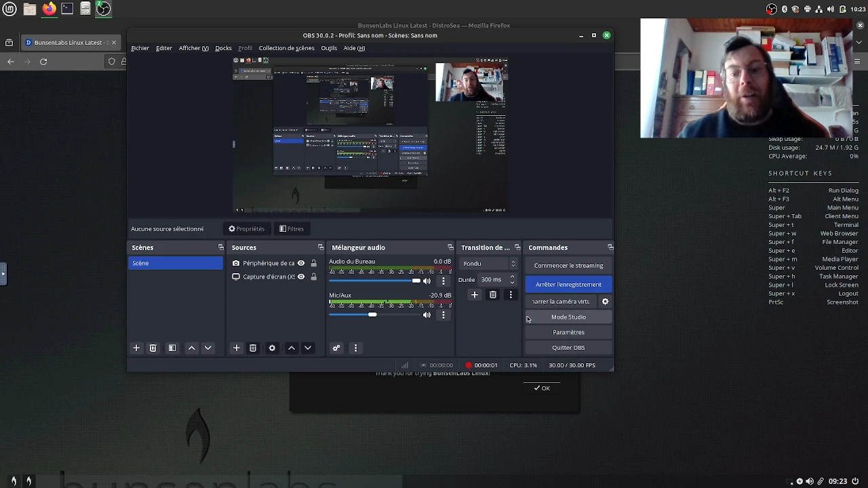Move scene down with arrow icon
The height and width of the screenshot is (488, 868).
click(x=208, y=348)
